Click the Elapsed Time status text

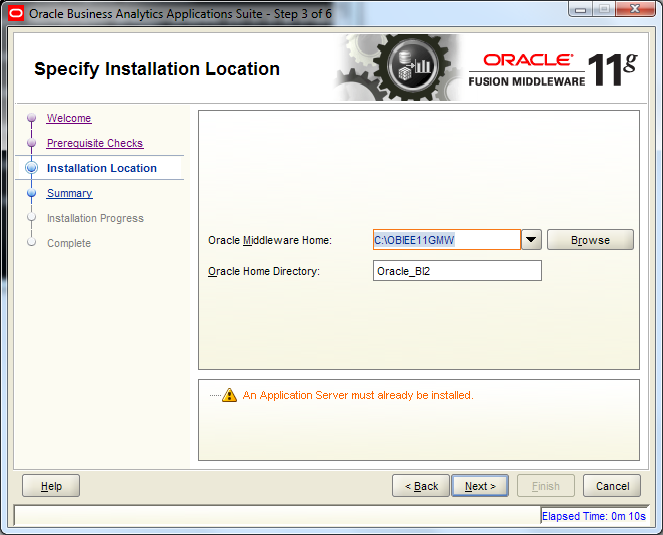coord(594,516)
